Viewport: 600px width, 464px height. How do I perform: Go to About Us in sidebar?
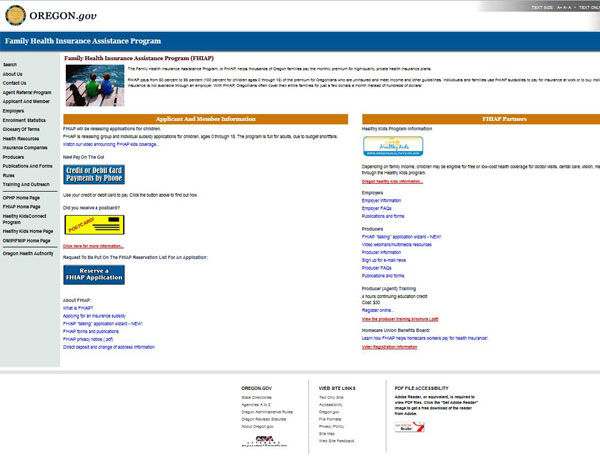tap(13, 74)
